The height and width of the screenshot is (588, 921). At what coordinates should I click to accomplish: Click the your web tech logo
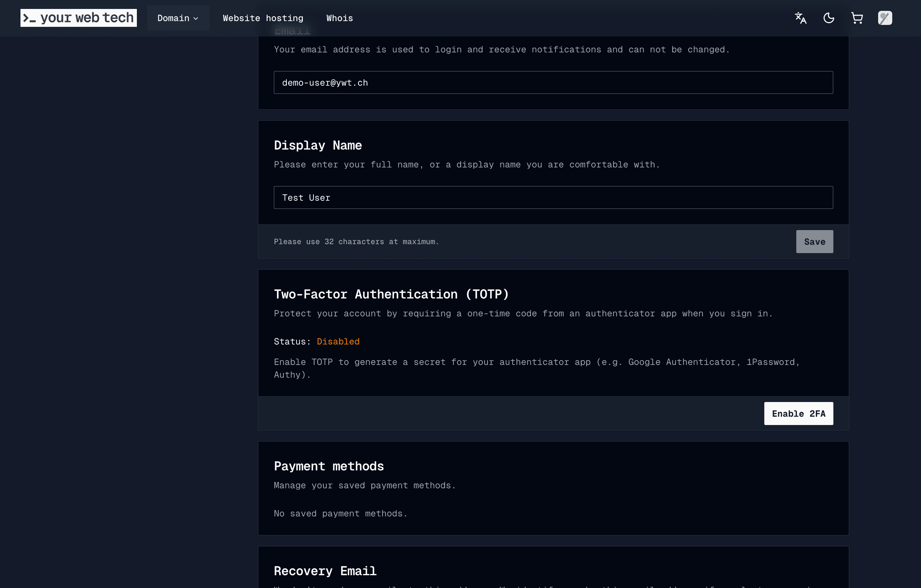coord(78,18)
